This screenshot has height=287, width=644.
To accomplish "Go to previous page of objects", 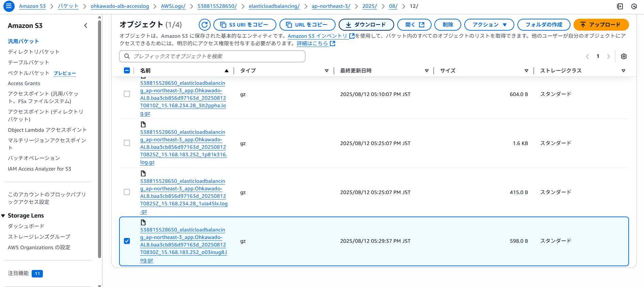I will tap(587, 57).
